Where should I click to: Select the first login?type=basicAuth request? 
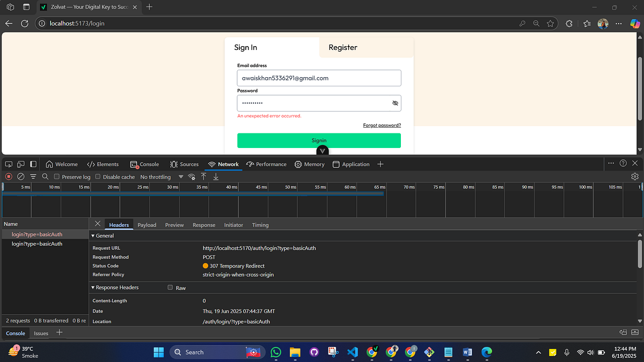[37, 234]
